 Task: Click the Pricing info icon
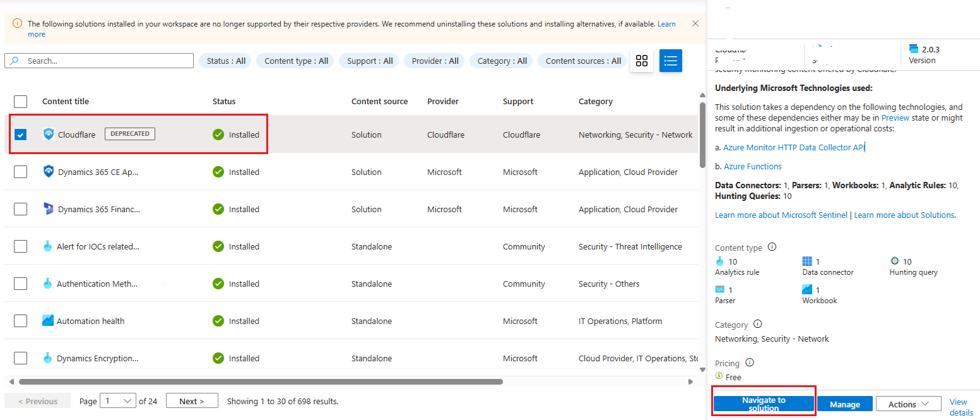click(x=750, y=363)
